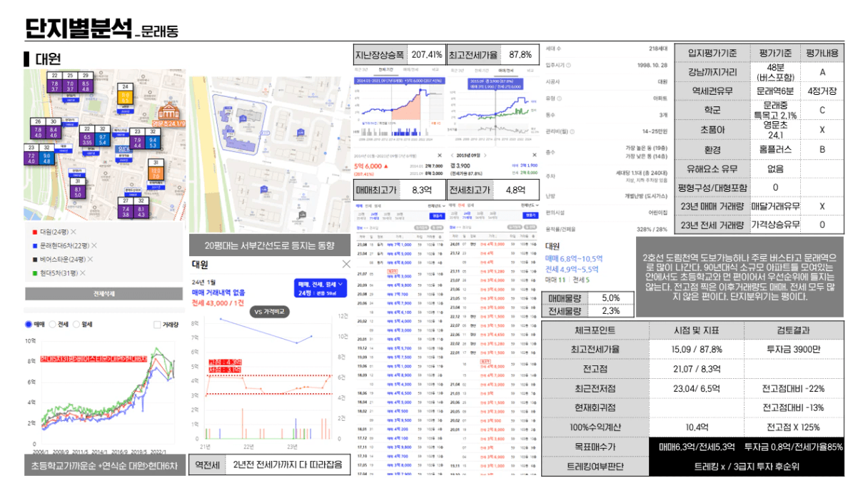Click the 입주시기 info icon
The height and width of the screenshot is (488, 868).
click(570, 66)
